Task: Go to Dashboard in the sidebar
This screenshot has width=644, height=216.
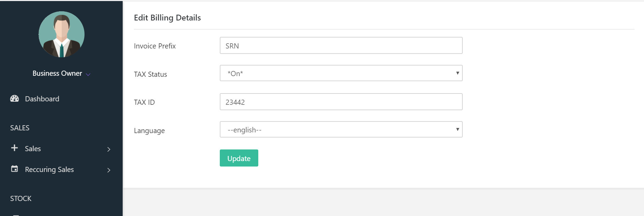Action: click(42, 99)
